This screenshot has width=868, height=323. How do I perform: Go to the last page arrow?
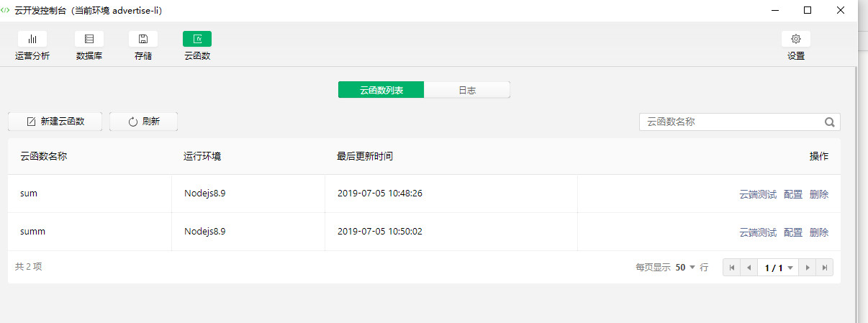point(825,268)
